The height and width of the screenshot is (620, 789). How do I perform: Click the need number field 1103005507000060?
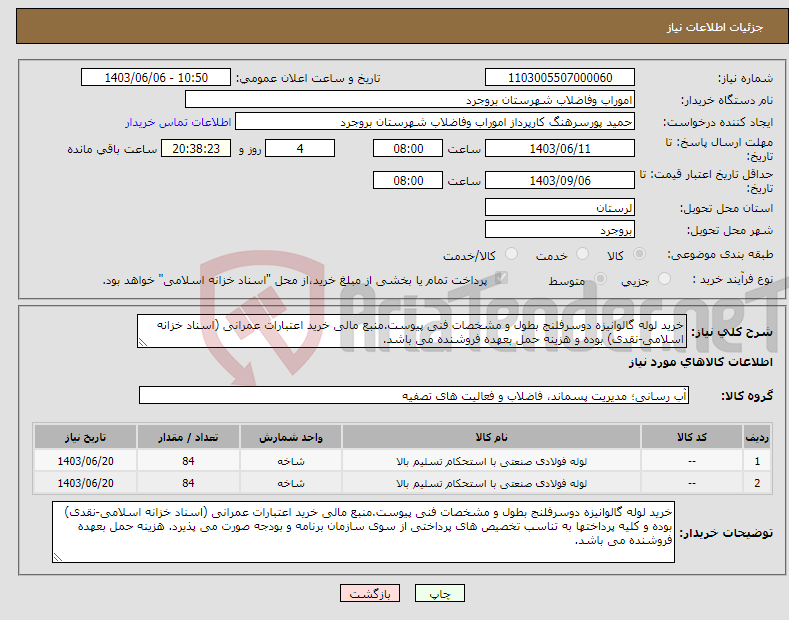[560, 78]
